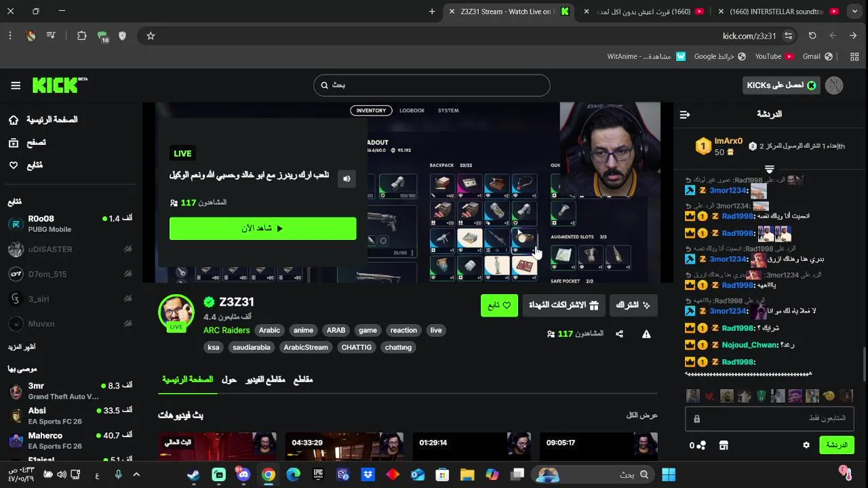Click the Gift Subscriptions button

click(564, 306)
